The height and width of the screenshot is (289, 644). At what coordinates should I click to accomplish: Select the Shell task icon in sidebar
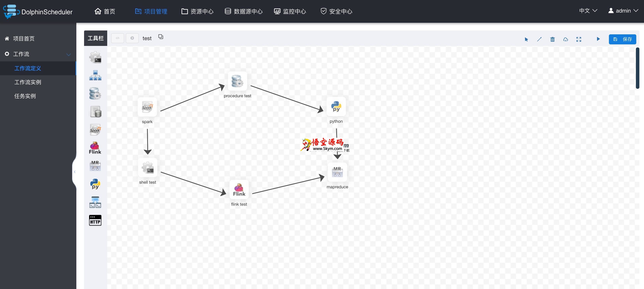click(x=95, y=57)
